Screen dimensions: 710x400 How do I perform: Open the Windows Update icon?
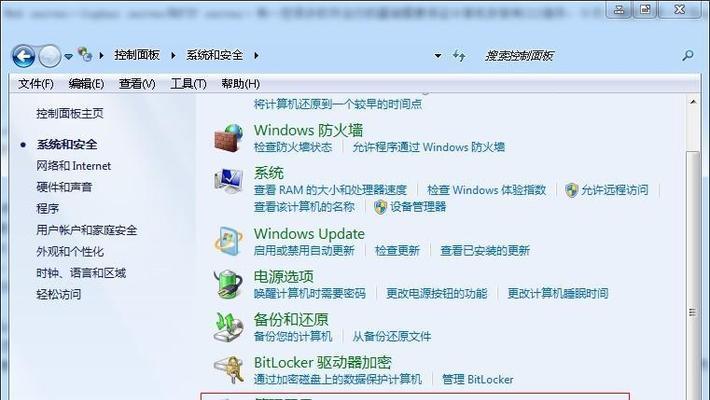coord(228,241)
